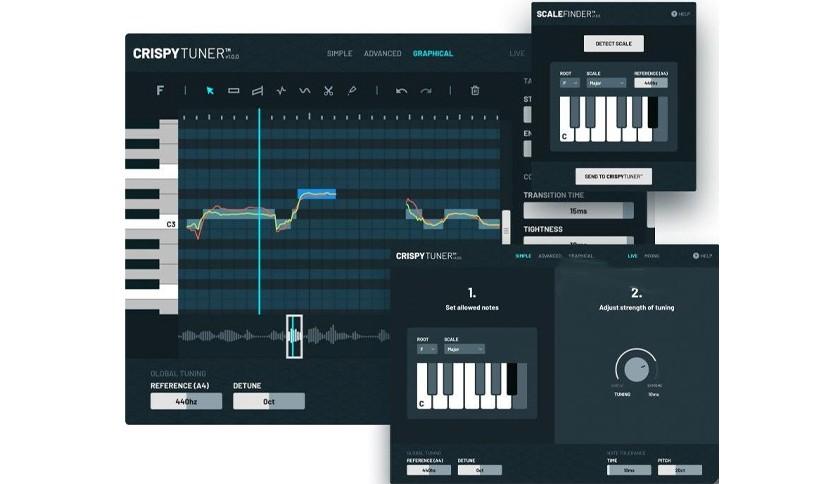
Task: Click the Detect Scale button
Action: (x=614, y=44)
